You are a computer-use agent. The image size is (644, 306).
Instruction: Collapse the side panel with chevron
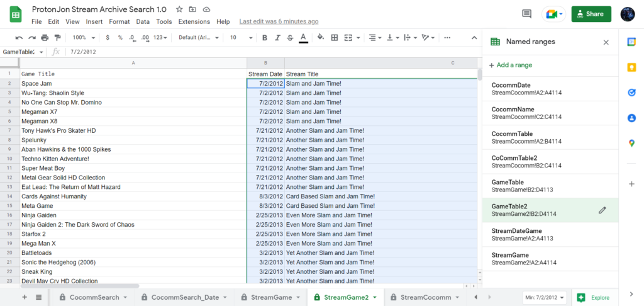pos(631,293)
